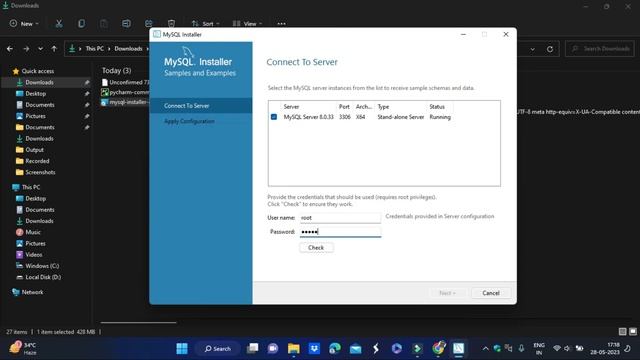The height and width of the screenshot is (360, 640).
Task: Click the taskbar Search box
Action: (x=218, y=349)
